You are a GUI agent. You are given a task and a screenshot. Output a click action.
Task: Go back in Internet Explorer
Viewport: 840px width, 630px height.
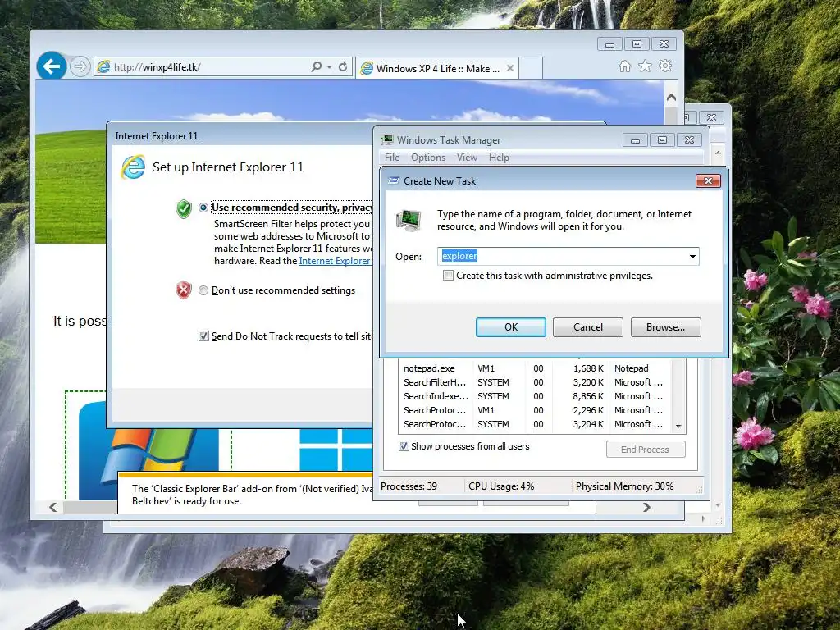52,66
